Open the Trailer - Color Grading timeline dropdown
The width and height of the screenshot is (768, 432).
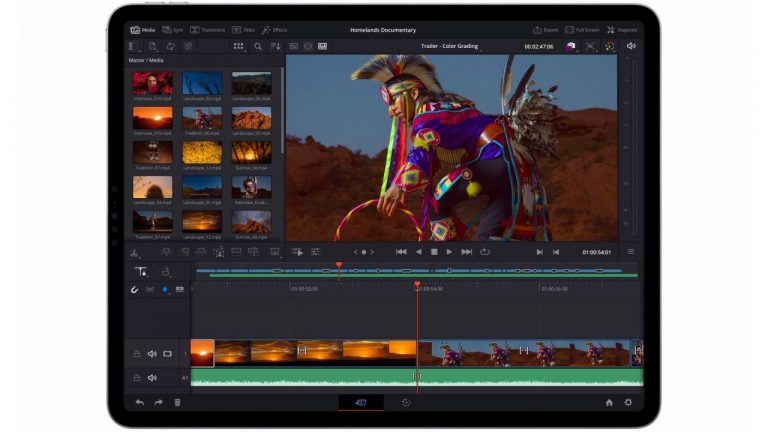coord(450,46)
